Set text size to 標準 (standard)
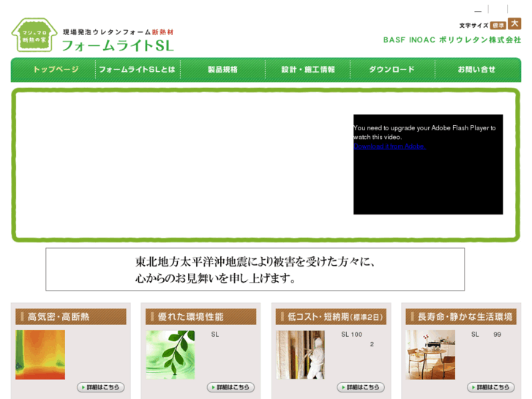532x399 pixels. click(498, 26)
